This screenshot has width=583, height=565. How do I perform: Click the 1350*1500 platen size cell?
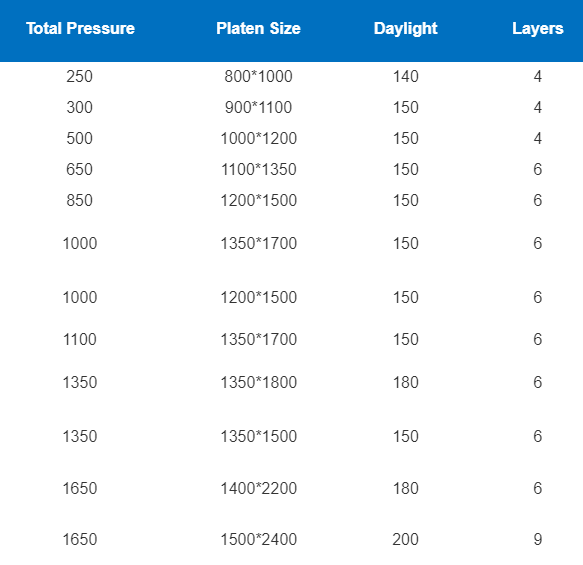pos(258,436)
